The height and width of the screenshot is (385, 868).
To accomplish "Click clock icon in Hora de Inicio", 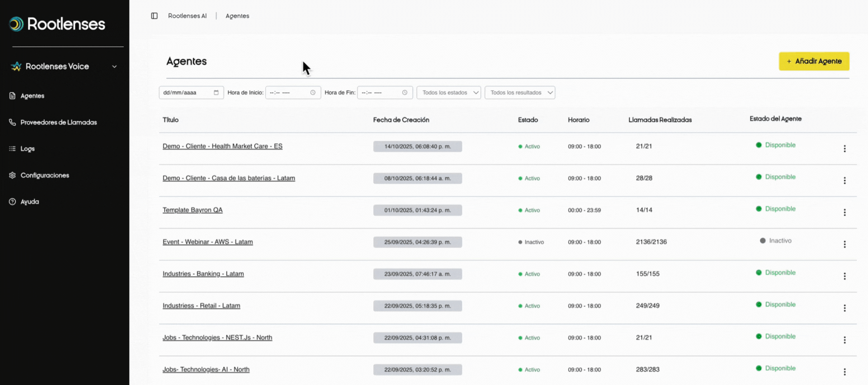I will click(313, 92).
